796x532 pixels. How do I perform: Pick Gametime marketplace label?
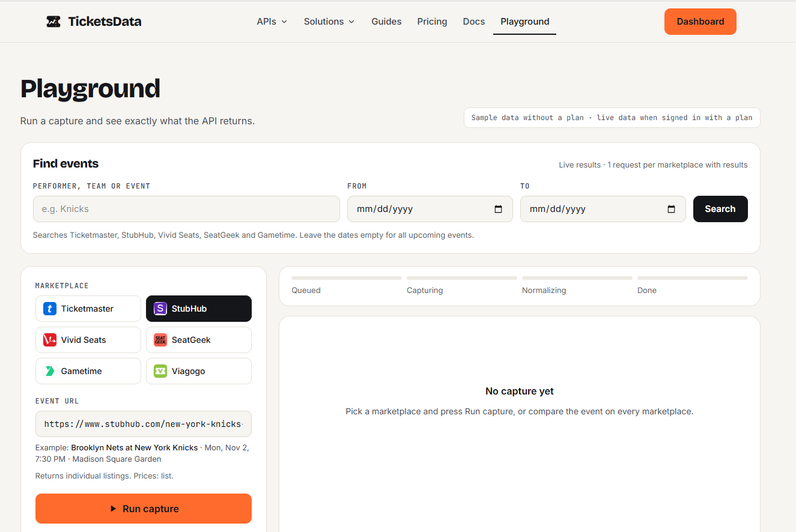click(81, 371)
